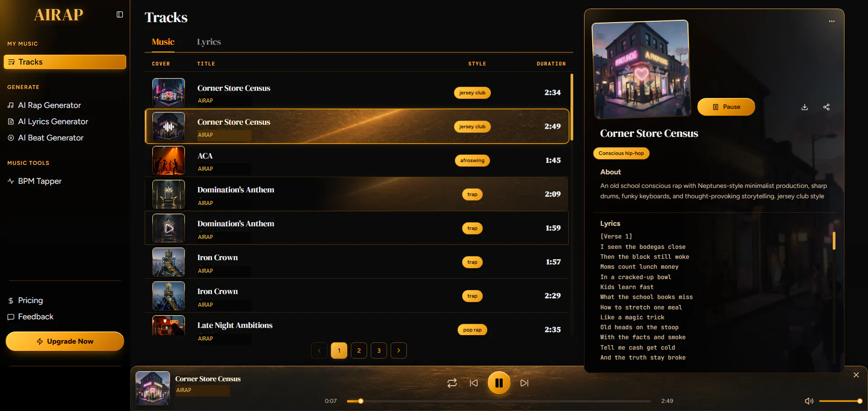Switch to the Lyrics tab
Screen dimensions: 868x411
point(209,42)
